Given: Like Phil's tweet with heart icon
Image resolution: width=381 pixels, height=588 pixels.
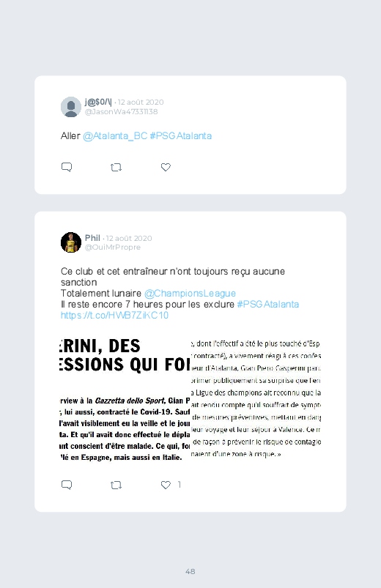Looking at the screenshot, I should (x=166, y=485).
